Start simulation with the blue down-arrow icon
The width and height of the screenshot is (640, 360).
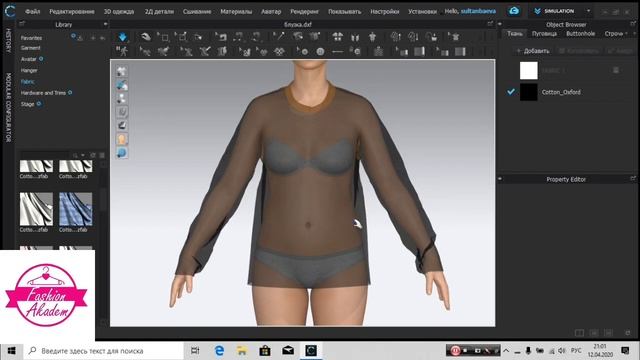pyautogui.click(x=122, y=37)
